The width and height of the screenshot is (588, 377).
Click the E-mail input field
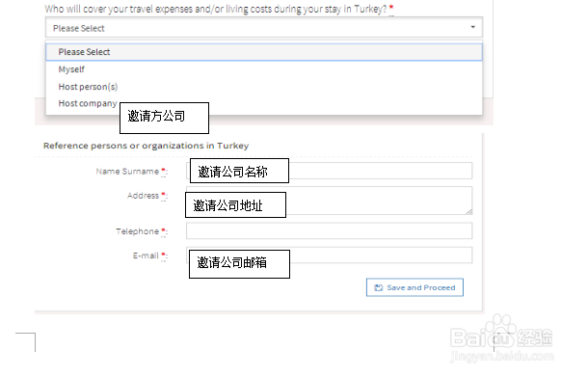[330, 256]
